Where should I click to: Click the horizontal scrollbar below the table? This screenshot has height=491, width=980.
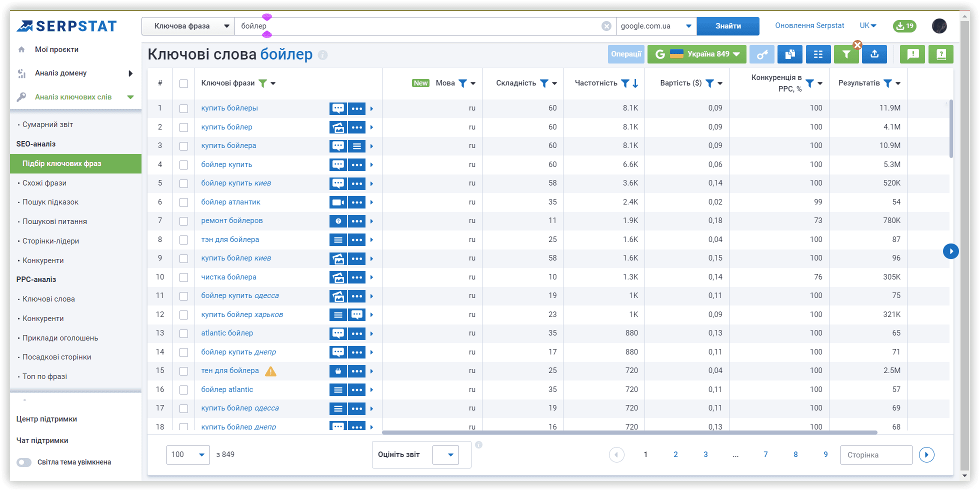click(x=629, y=432)
